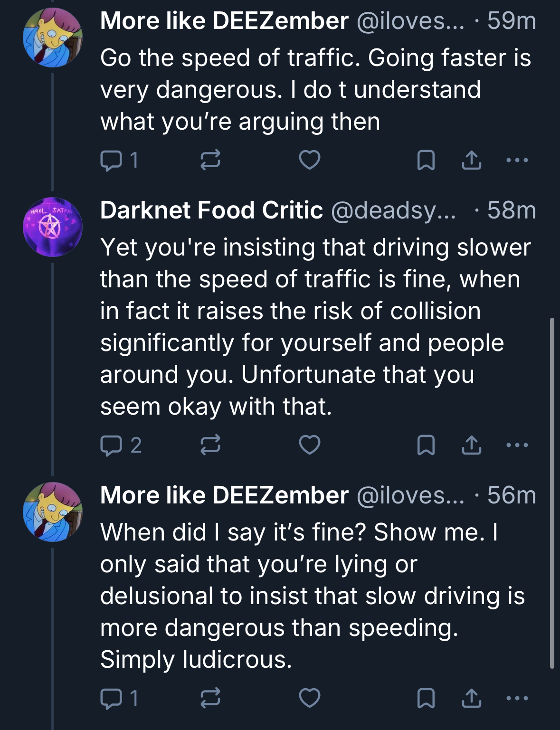Share Darknet Food Critic's tweet
Image resolution: width=560 pixels, height=730 pixels.
[x=472, y=445]
